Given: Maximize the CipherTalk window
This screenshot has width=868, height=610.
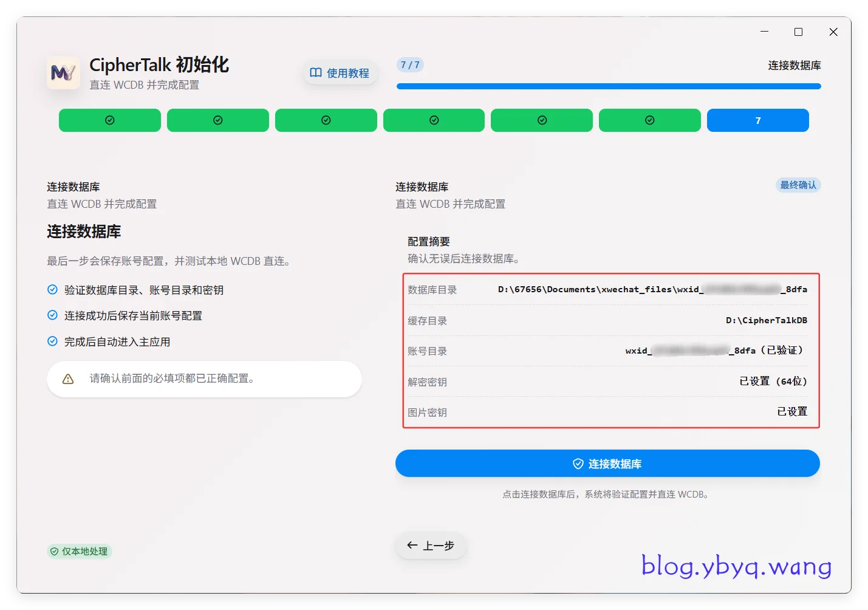Looking at the screenshot, I should [799, 32].
